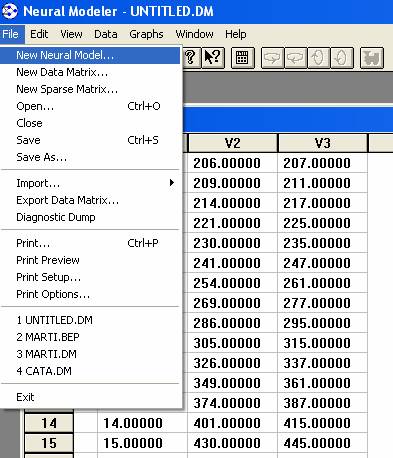Click cell 221.00000 in V2
This screenshot has height=458, width=393.
coord(232,223)
